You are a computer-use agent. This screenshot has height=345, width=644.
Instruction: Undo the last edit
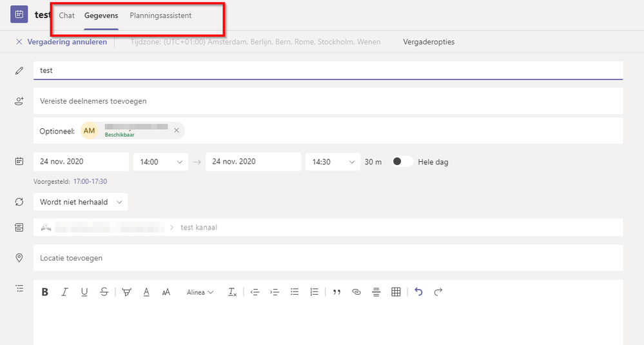tap(418, 292)
